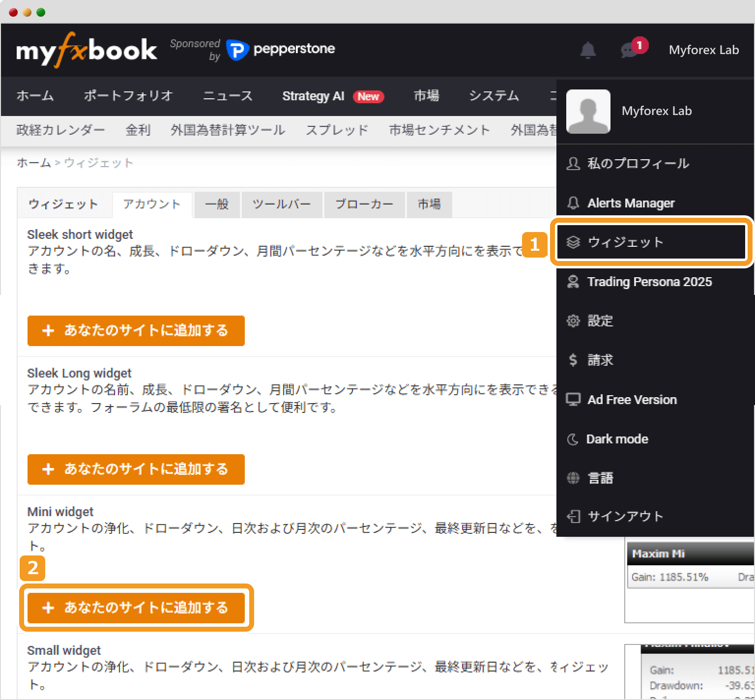Image resolution: width=755 pixels, height=700 pixels.
Task: Open 私のプロフィール menu entry
Action: pyautogui.click(x=656, y=163)
